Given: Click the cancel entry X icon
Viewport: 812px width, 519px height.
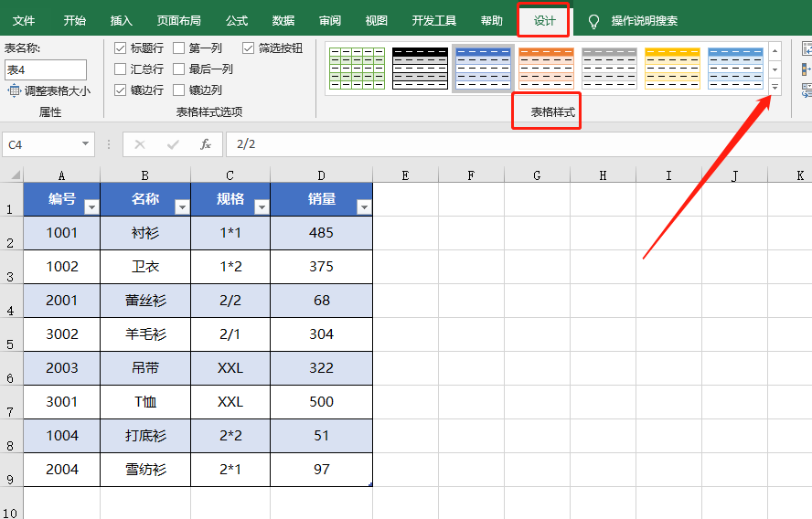Looking at the screenshot, I should tap(140, 144).
